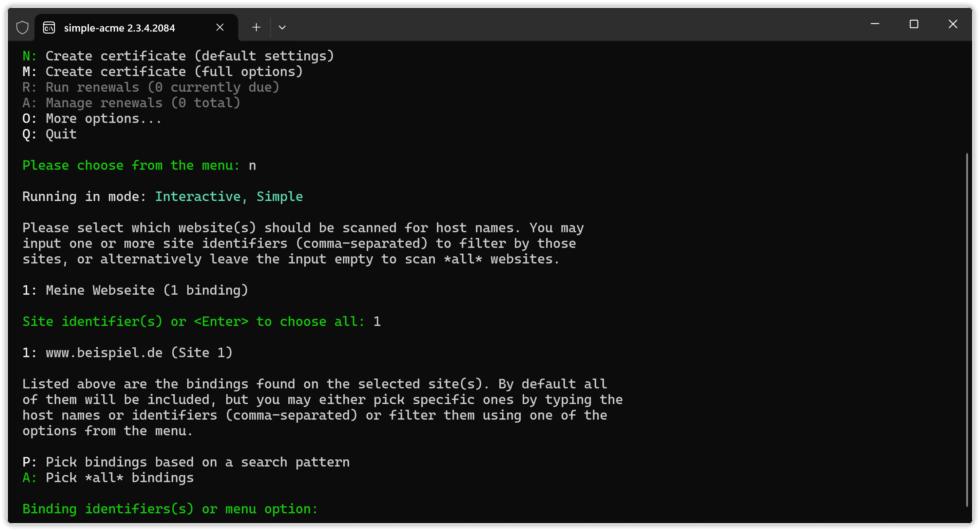
Task: Open a new terminal tab with plus button
Action: pyautogui.click(x=256, y=28)
